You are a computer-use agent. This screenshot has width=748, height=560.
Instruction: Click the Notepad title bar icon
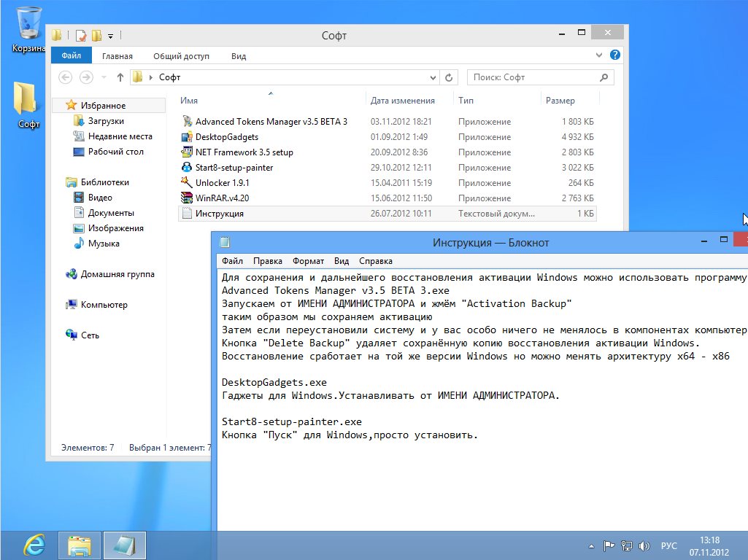tap(225, 243)
